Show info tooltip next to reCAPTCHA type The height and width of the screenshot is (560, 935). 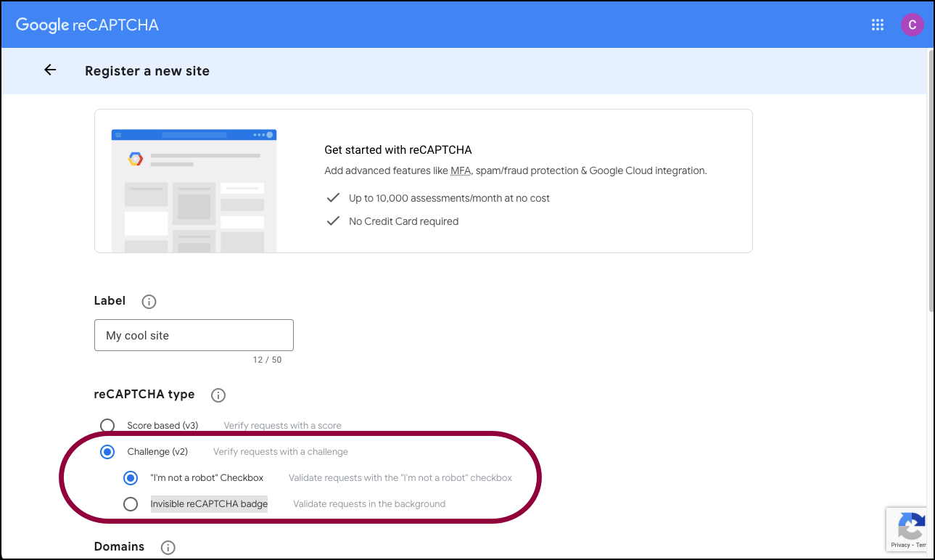tap(218, 395)
